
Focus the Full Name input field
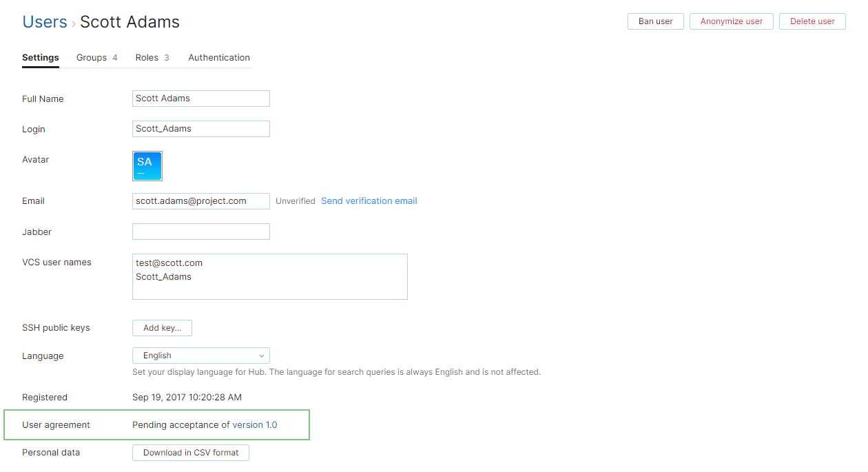(200, 99)
